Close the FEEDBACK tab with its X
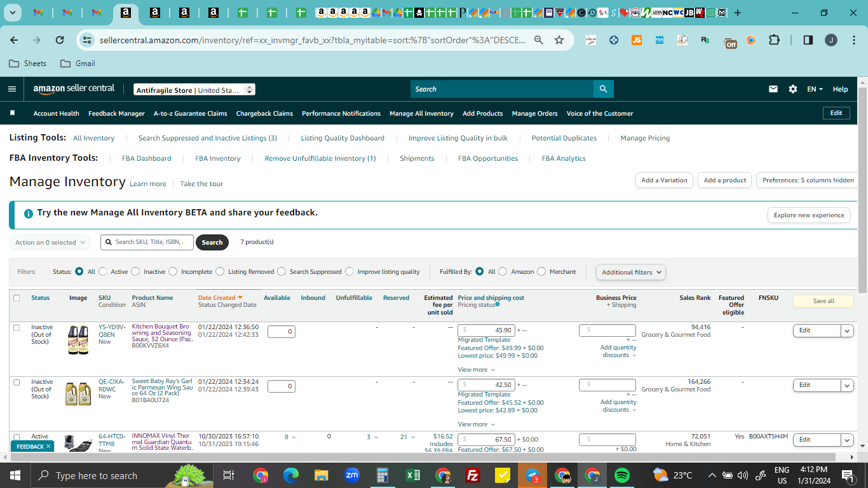 tap(48, 447)
